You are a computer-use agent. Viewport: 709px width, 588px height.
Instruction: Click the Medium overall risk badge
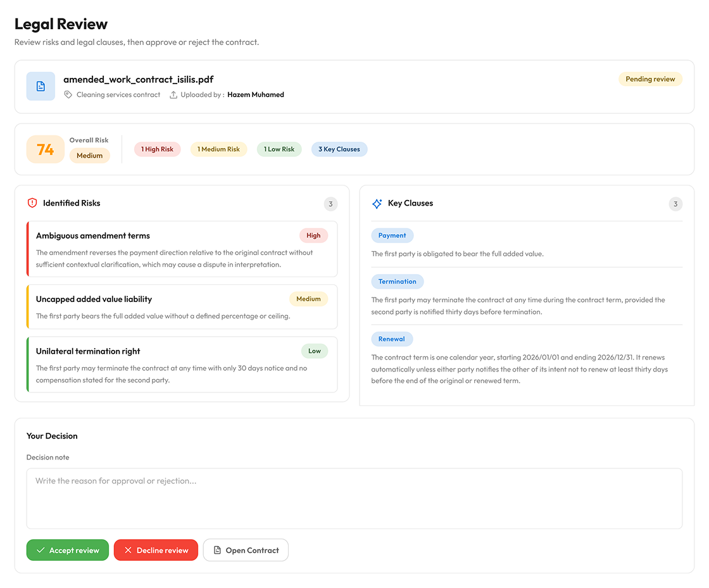[x=89, y=156]
